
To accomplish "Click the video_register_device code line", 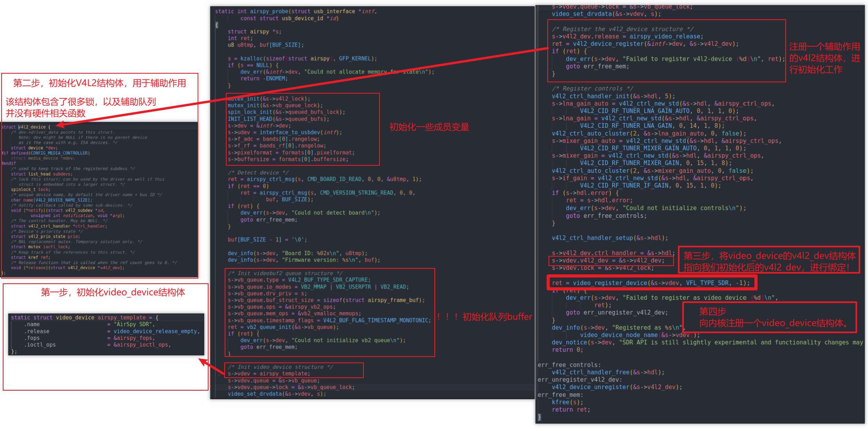I will (x=650, y=283).
